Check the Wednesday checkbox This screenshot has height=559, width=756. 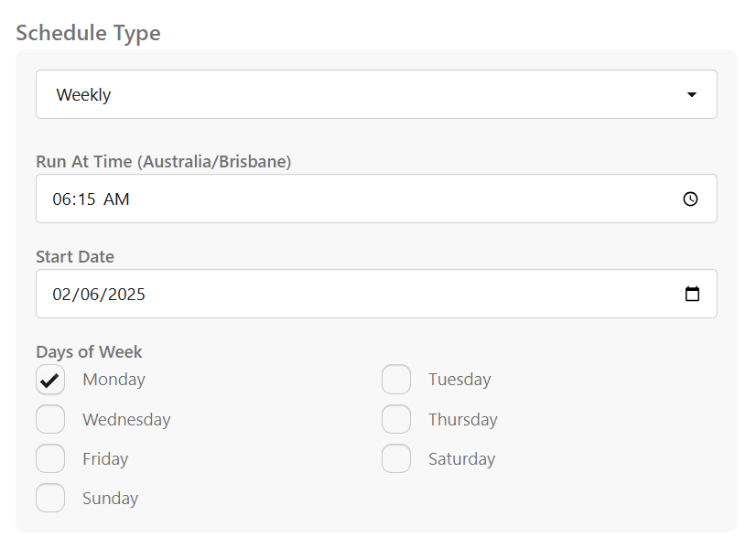49,419
